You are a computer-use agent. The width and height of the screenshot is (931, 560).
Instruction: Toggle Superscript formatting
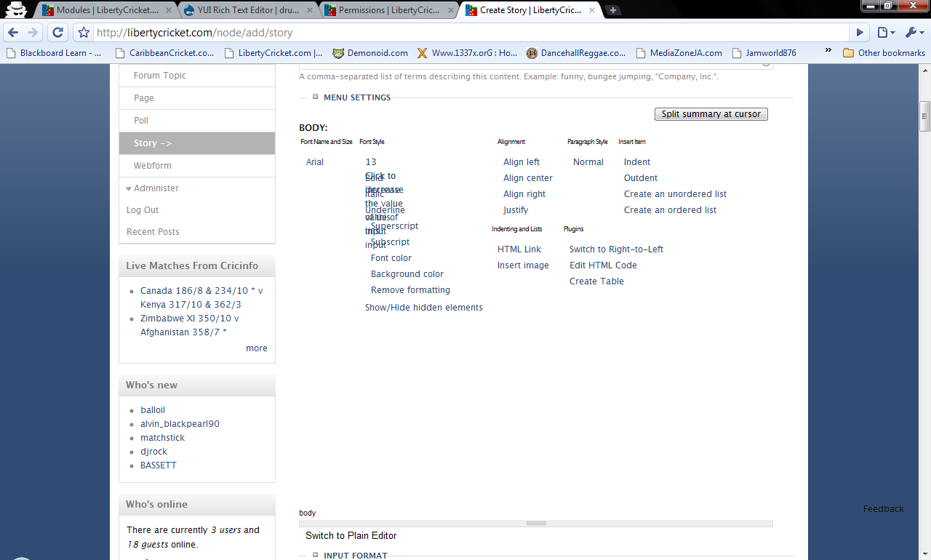(x=394, y=225)
